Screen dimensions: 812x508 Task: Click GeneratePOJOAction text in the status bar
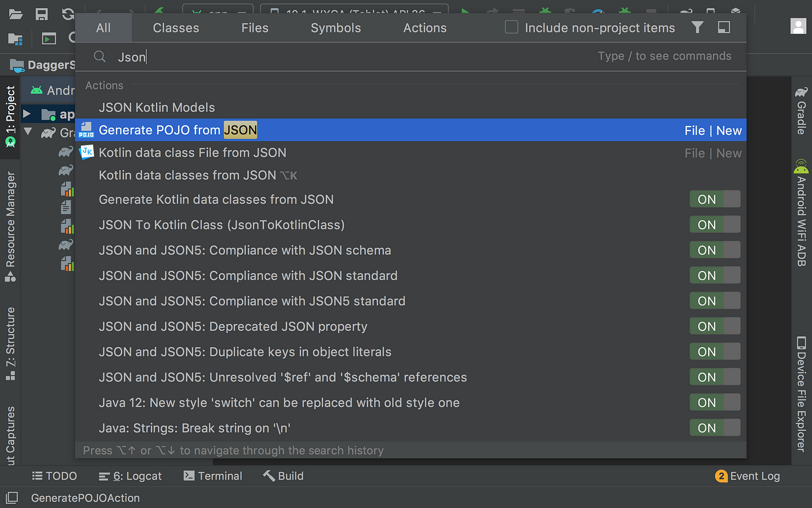coord(85,498)
